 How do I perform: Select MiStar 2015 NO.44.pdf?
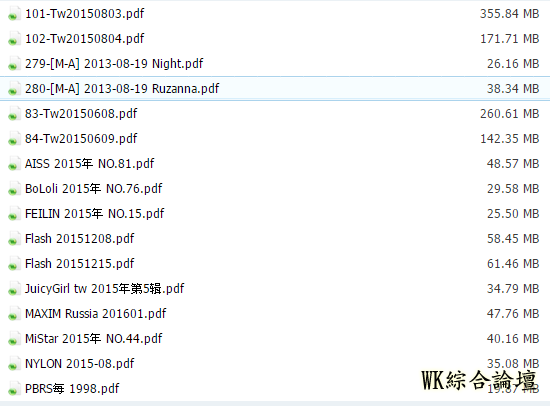[94, 339]
